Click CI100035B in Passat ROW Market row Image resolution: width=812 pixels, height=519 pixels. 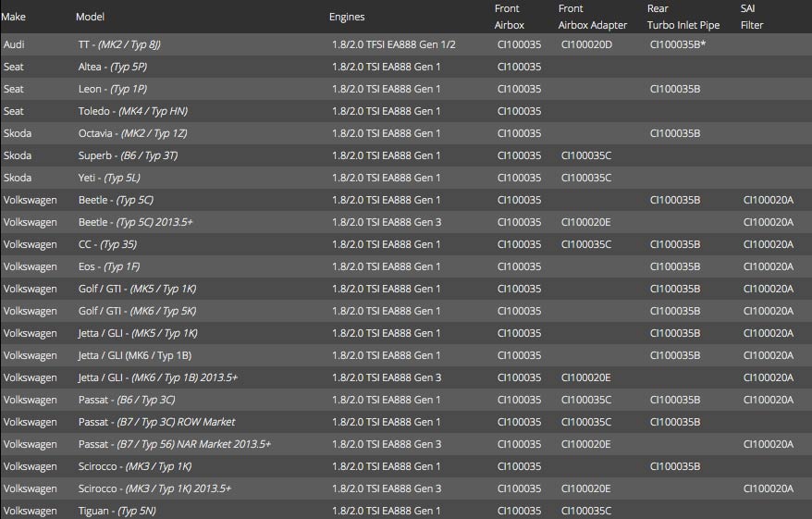coord(675,422)
